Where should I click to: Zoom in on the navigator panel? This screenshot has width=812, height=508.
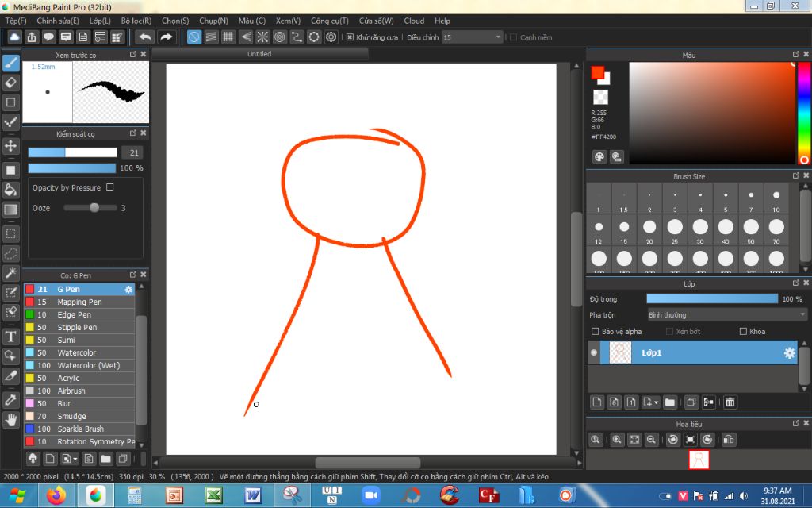[617, 440]
